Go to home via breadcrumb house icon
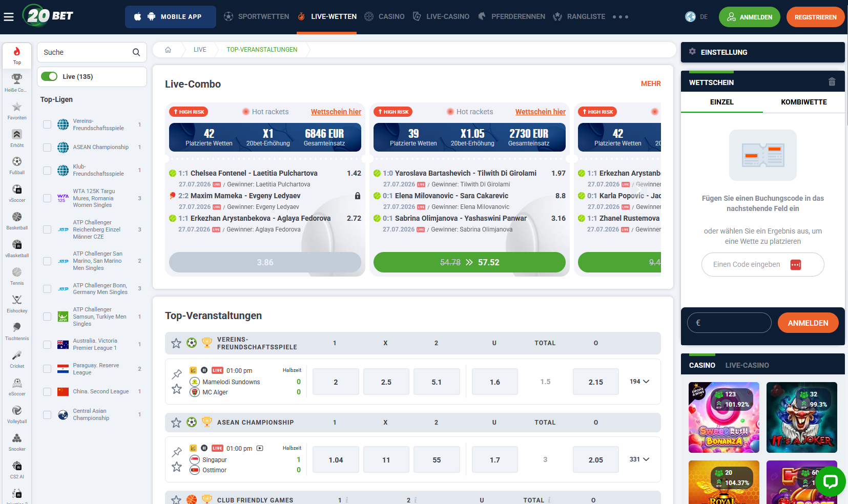 click(168, 50)
